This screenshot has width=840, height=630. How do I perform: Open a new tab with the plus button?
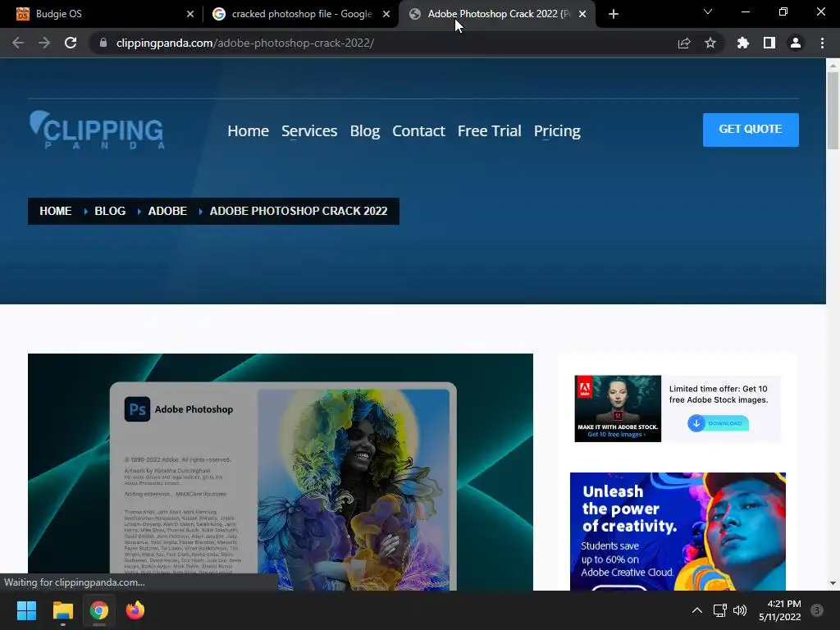pyautogui.click(x=614, y=14)
